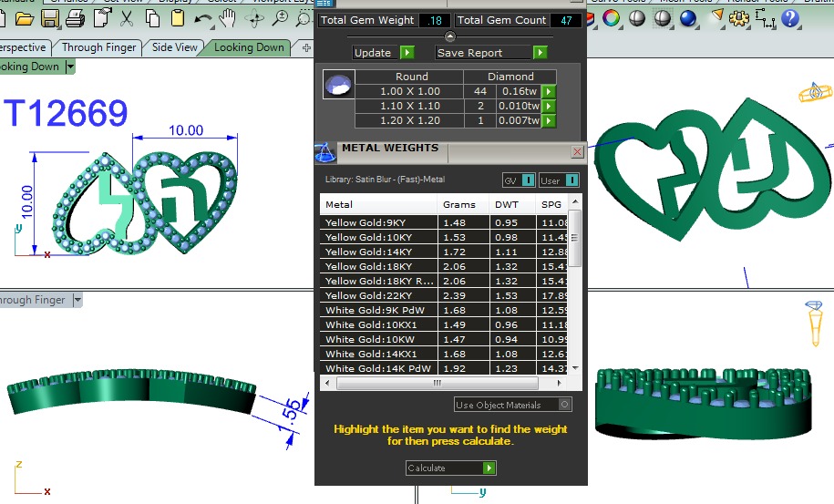Click the Save Report button
This screenshot has height=504, width=834.
click(492, 53)
